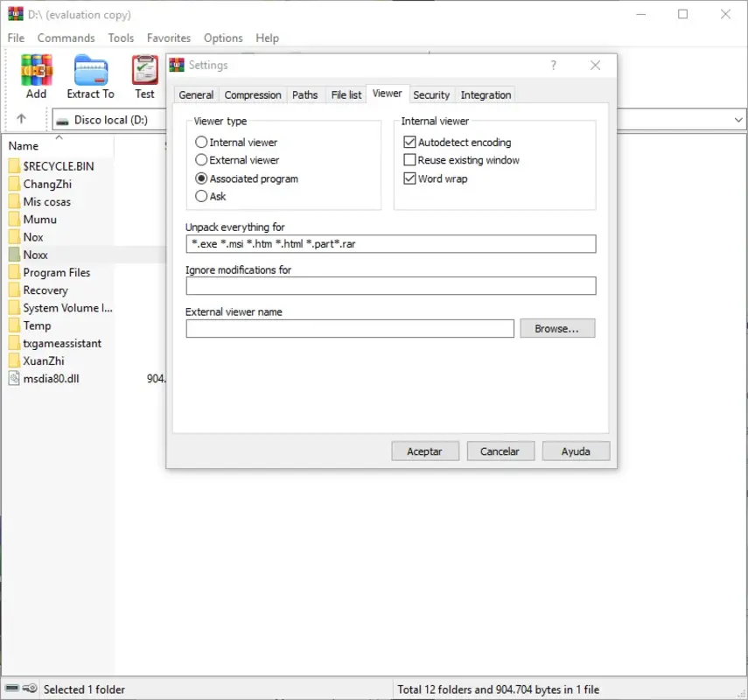Viewport: 748px width, 700px height.
Task: Click the Browse button for external viewer
Action: tap(557, 328)
